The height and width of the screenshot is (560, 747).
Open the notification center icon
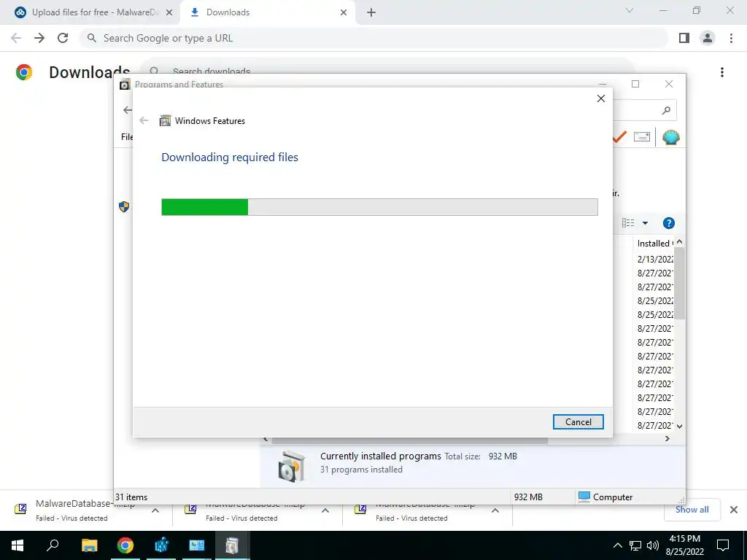pos(723,545)
